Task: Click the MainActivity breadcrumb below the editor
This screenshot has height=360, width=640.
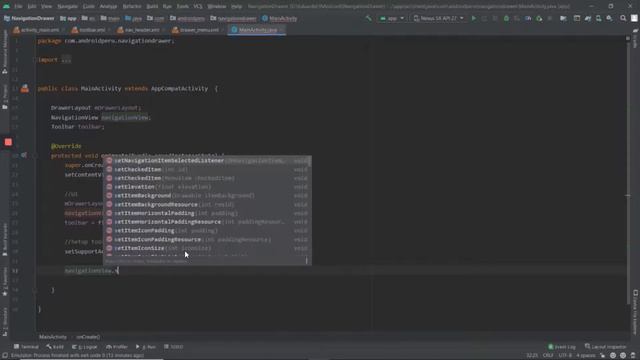Action: [x=53, y=337]
